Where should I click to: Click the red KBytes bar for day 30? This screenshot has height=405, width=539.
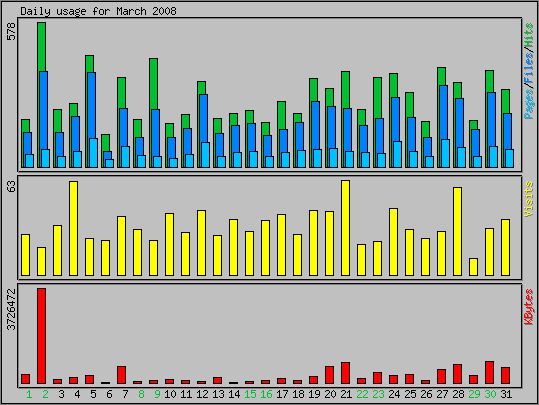pyautogui.click(x=490, y=372)
